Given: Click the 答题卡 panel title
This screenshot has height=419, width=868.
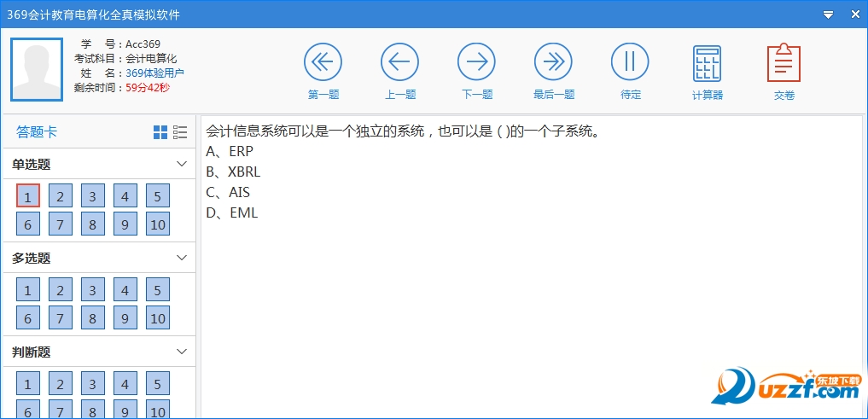Looking at the screenshot, I should click(37, 132).
